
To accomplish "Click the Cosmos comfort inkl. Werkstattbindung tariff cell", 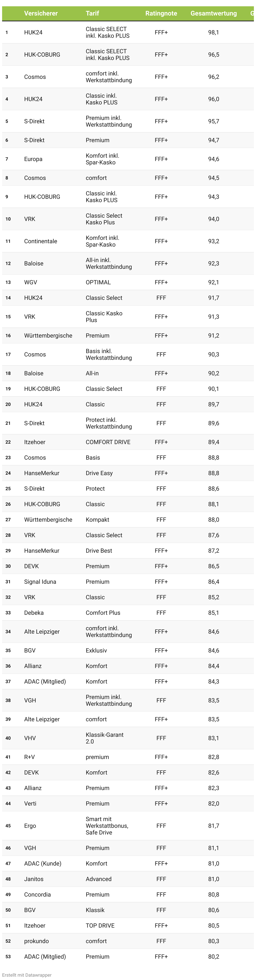I will [108, 77].
